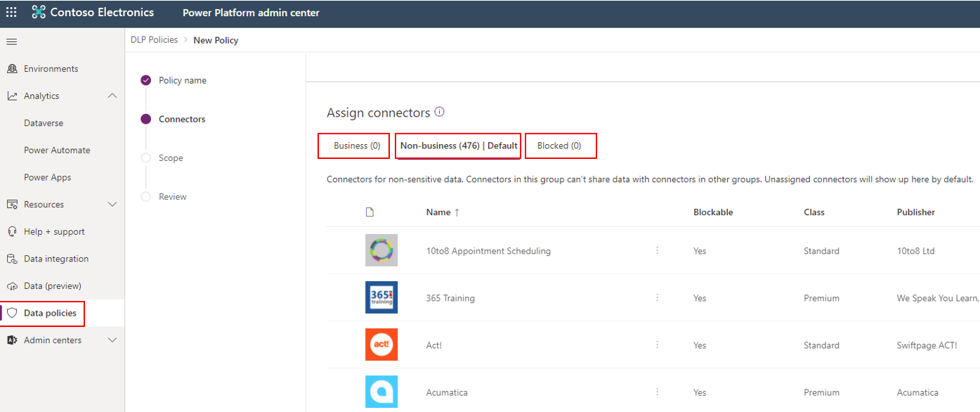Click Premium class for 365 Training
Screen dimensions: 980x412
pos(821,298)
